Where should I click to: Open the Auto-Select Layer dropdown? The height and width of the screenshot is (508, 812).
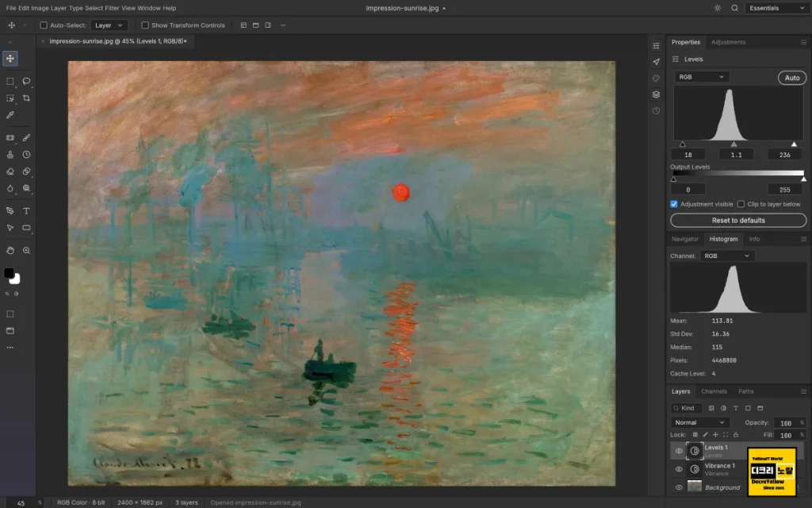click(109, 25)
